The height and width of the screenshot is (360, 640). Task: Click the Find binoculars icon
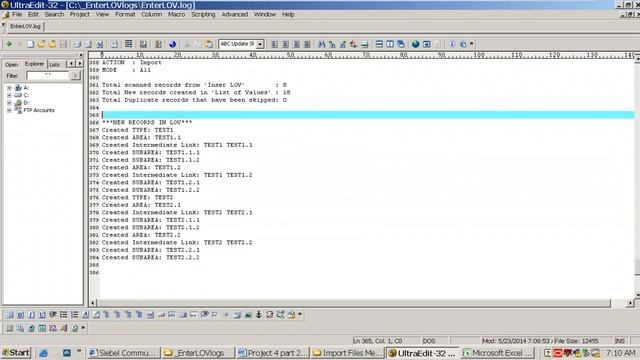click(x=322, y=44)
